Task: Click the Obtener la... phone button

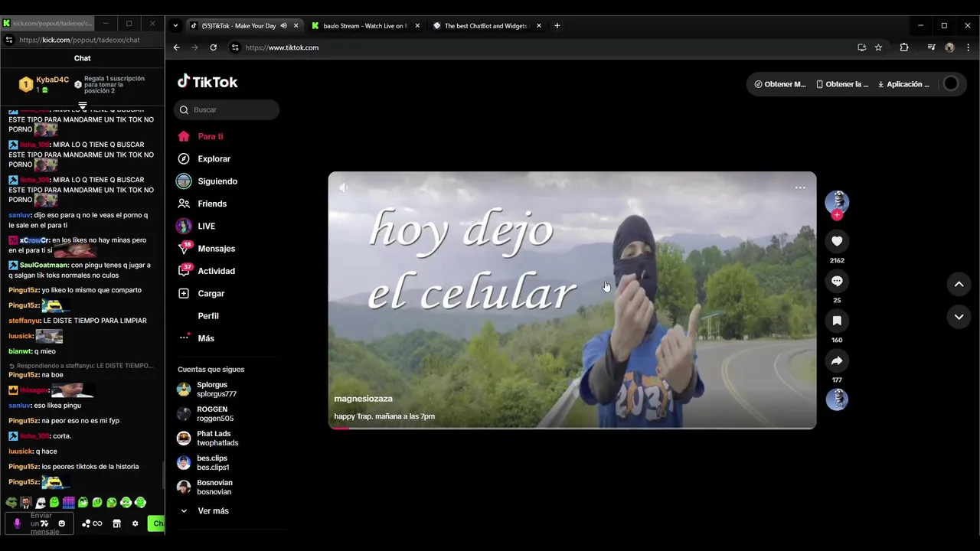Action: point(842,84)
